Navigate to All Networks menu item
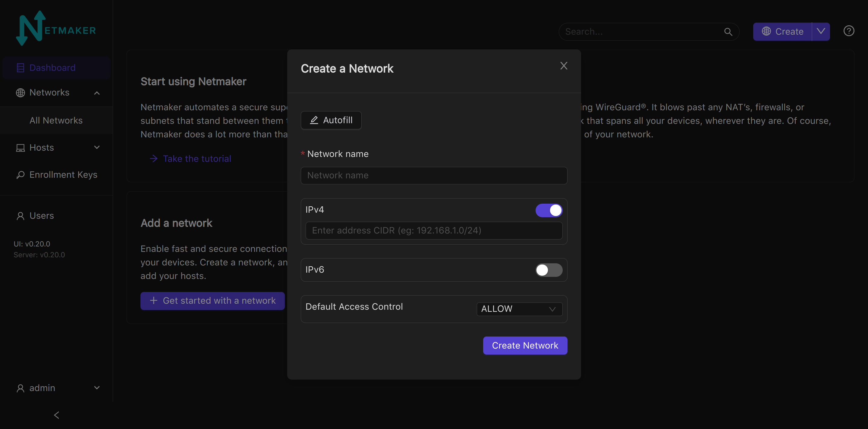868x429 pixels. (56, 120)
